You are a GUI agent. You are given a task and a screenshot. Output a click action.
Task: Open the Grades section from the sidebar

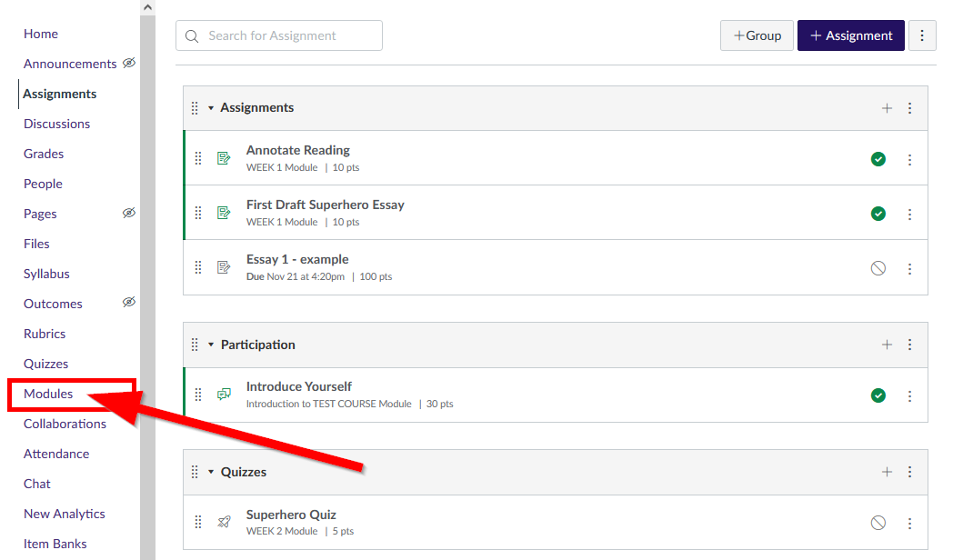(43, 153)
